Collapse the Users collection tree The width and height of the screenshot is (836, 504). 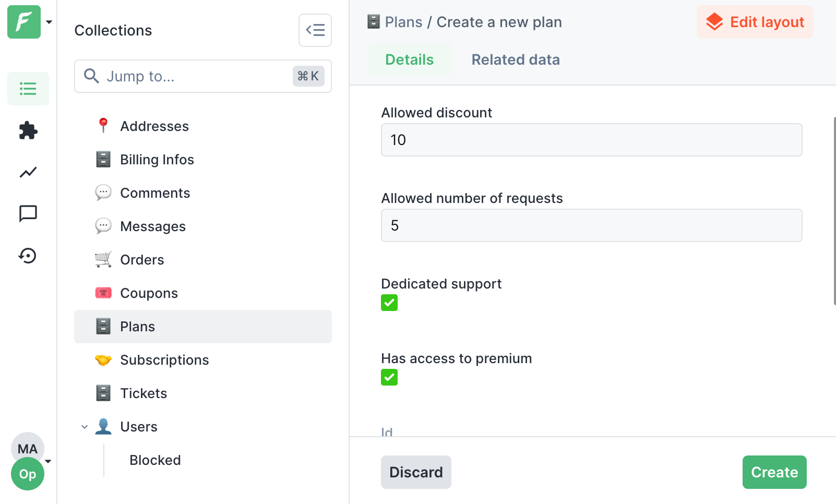(x=85, y=427)
